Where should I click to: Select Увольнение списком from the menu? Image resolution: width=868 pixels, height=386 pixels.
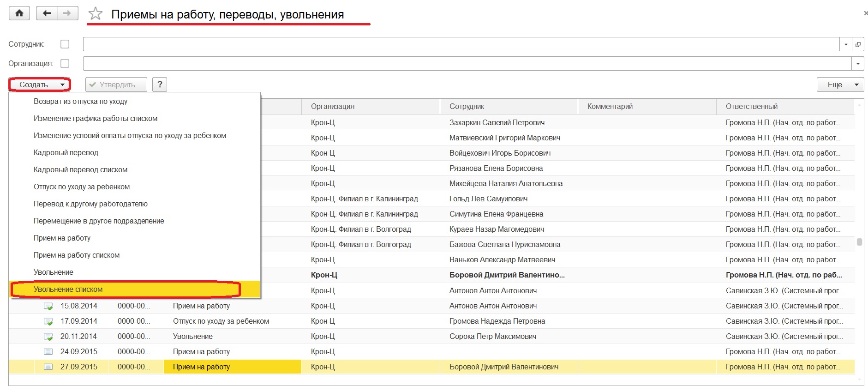point(68,289)
